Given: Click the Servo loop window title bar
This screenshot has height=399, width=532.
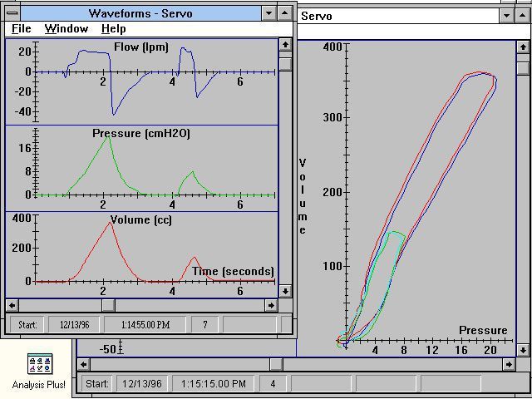Looking at the screenshot, I should [x=399, y=16].
